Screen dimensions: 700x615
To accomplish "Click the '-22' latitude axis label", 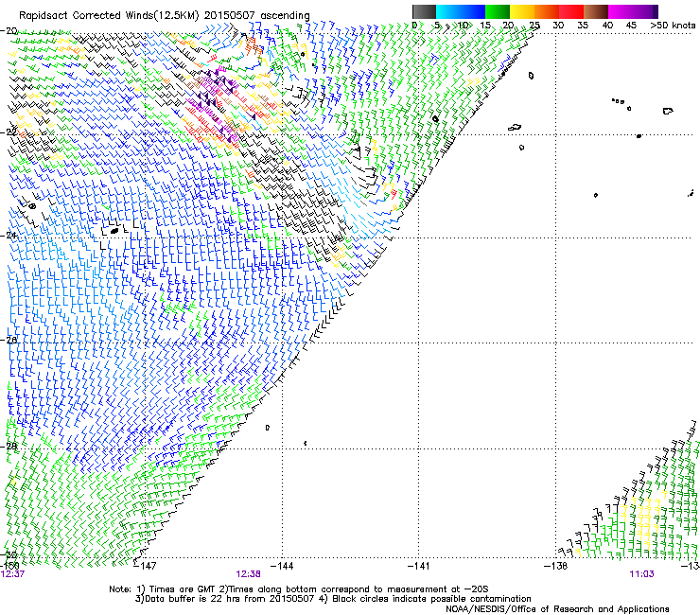I will (9, 132).
